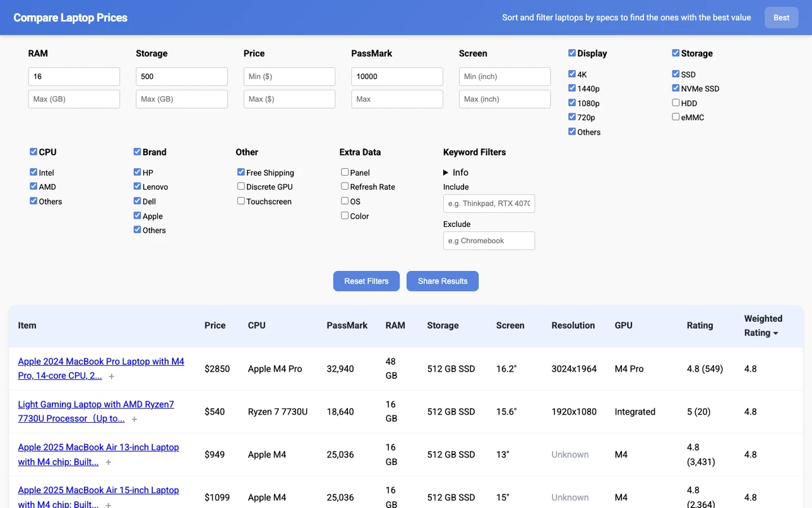Expand the Info disclosure triangle
The height and width of the screenshot is (508, 812).
pos(446,172)
